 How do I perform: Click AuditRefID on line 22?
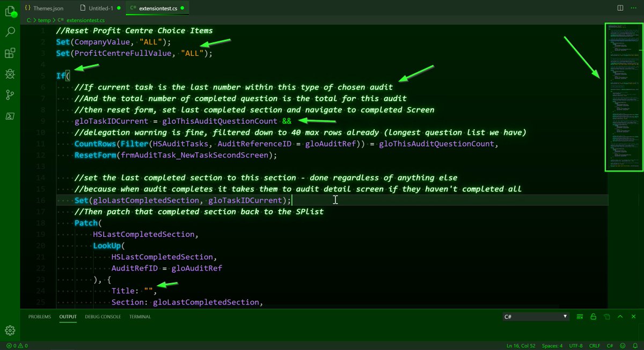[134, 268]
